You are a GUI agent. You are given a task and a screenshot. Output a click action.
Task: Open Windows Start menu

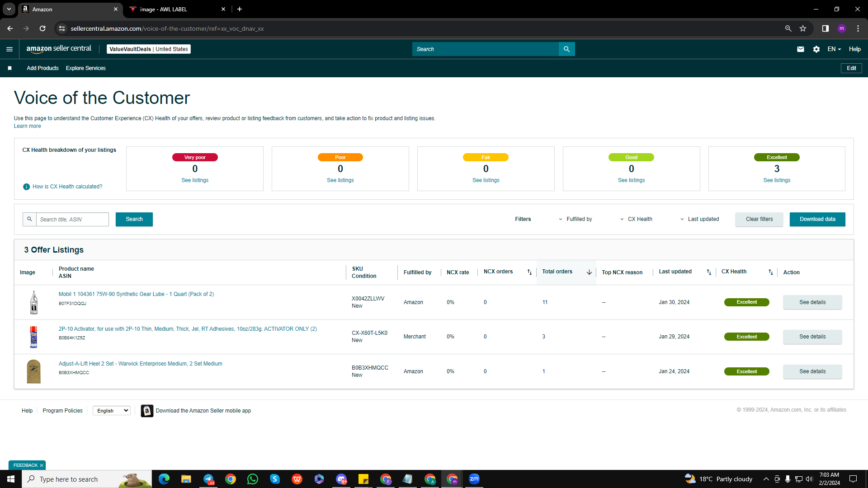(11, 479)
